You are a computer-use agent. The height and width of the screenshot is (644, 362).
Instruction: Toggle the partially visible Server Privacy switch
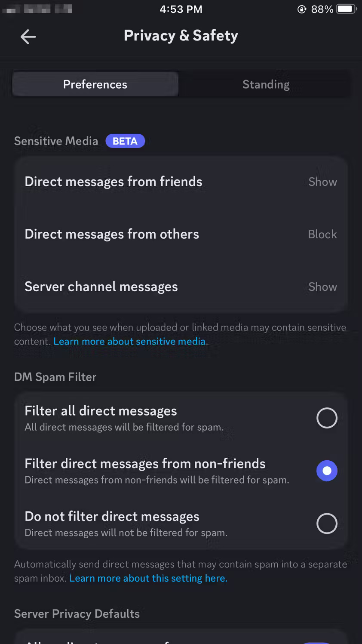317,642
